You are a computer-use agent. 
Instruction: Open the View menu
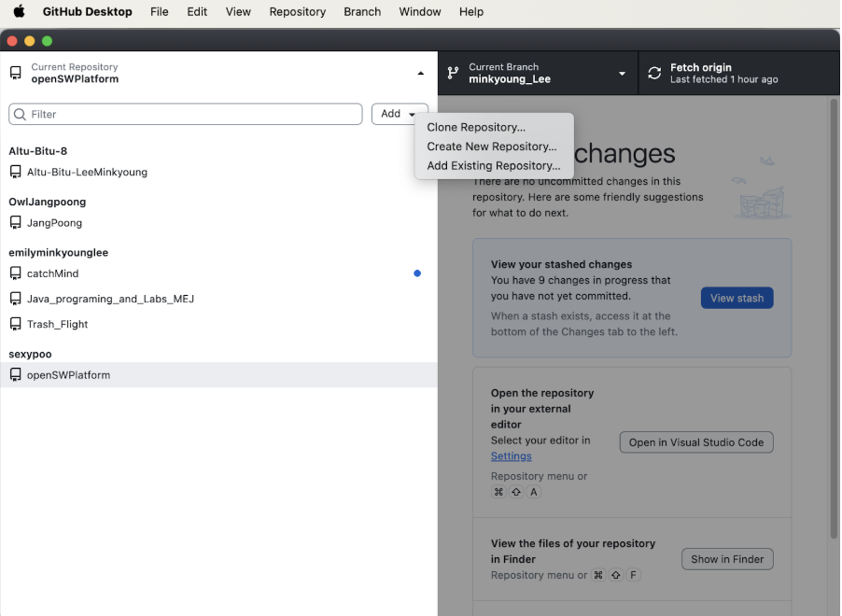(238, 12)
